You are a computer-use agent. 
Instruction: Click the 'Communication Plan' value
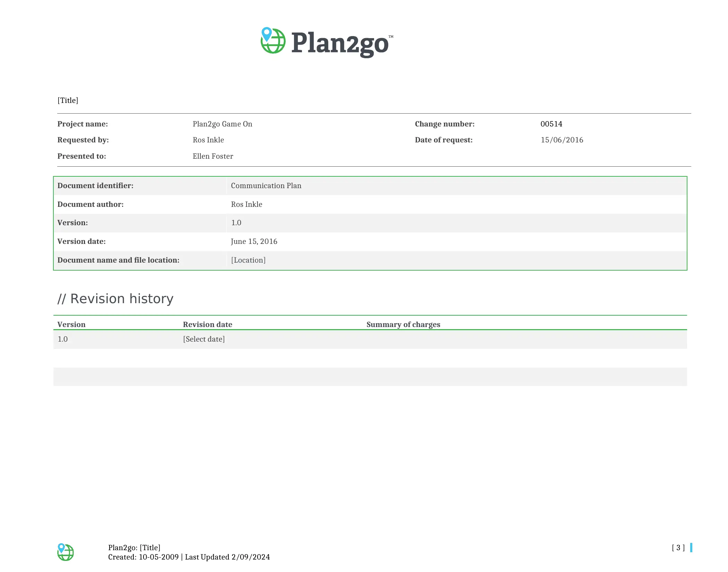coord(266,186)
